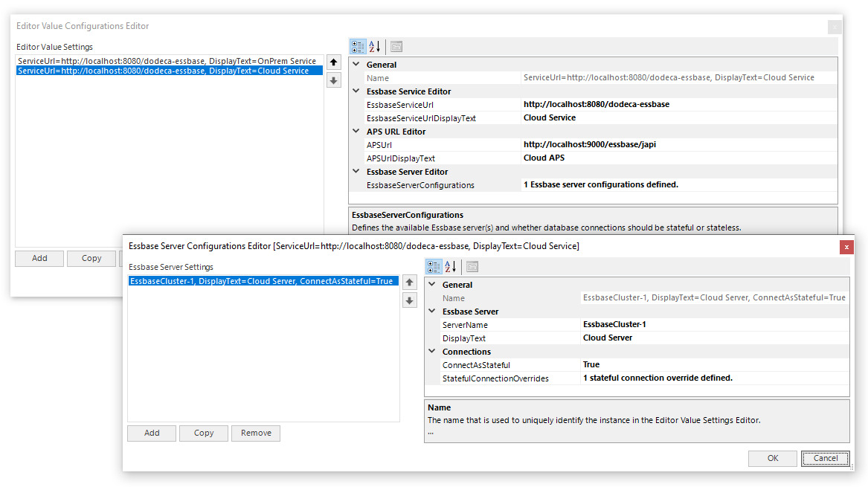
Task: Edit DisplayText value Cloud Server
Action: pos(714,338)
